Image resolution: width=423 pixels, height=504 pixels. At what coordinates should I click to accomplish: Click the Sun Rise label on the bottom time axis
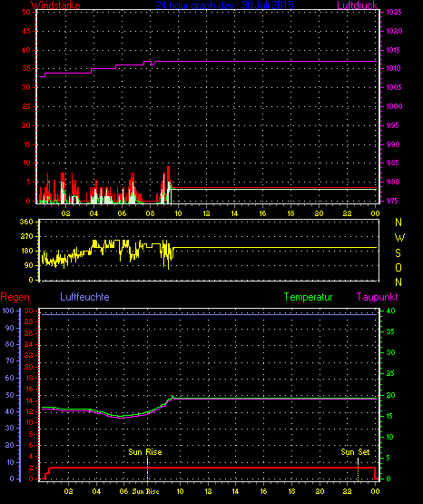pyautogui.click(x=145, y=491)
